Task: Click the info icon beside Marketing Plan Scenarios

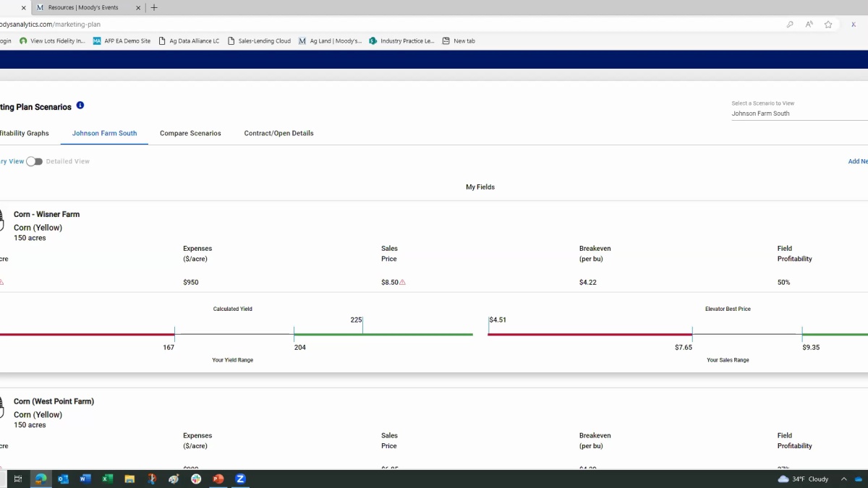Action: coord(80,106)
